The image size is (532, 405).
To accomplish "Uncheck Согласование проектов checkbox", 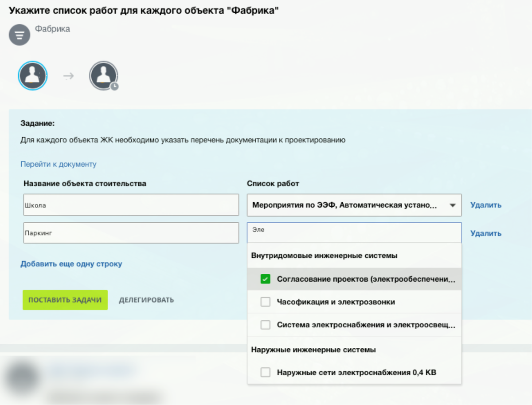I will (x=265, y=279).
